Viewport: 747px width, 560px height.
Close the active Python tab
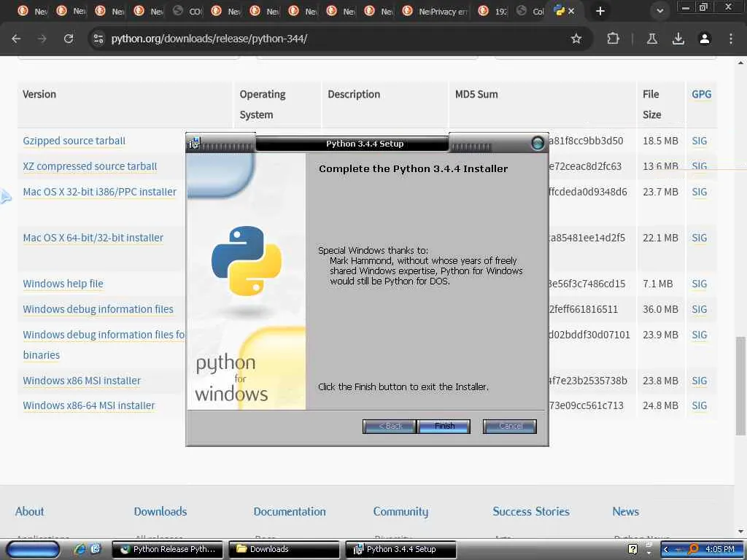pos(571,11)
